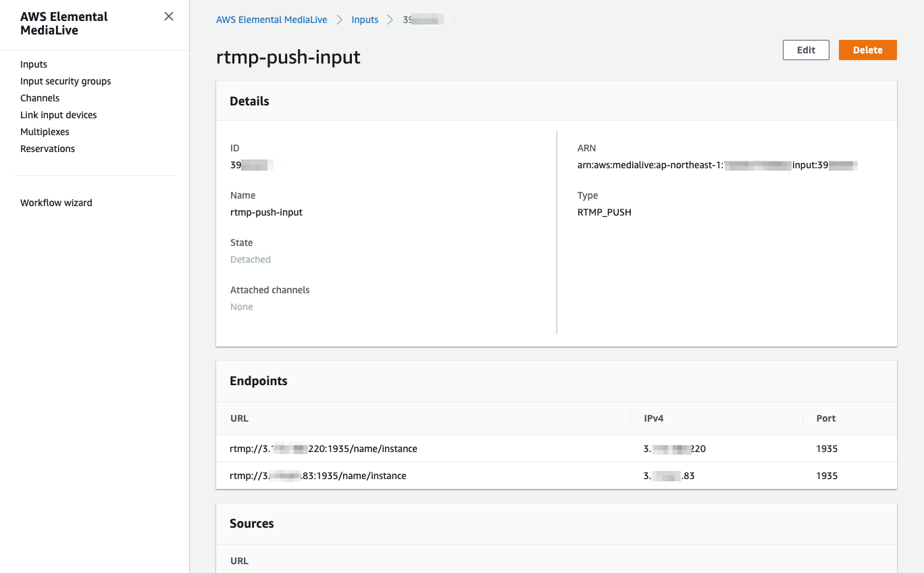Go to Channels in the sidebar
Viewport: 924px width, 573px height.
click(x=40, y=98)
